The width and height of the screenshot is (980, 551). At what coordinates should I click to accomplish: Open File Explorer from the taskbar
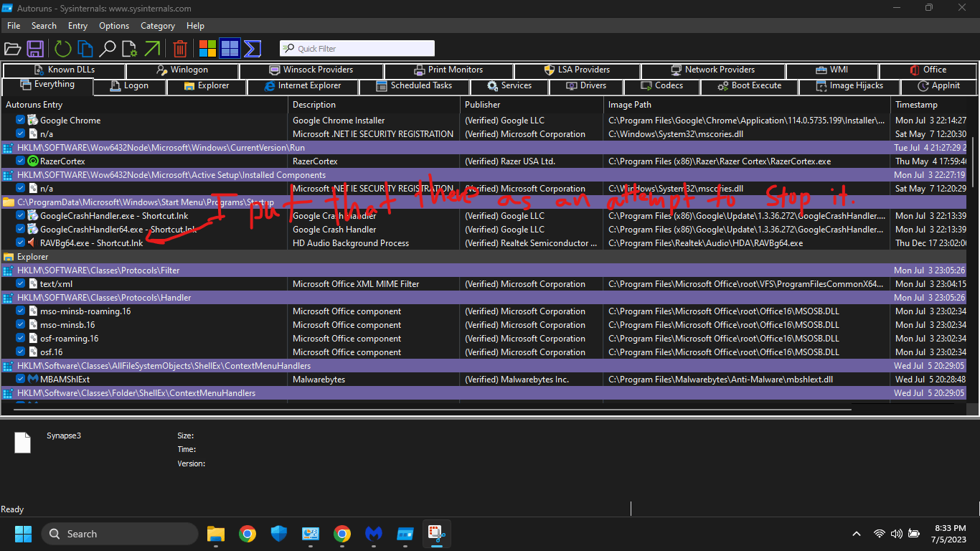click(216, 534)
